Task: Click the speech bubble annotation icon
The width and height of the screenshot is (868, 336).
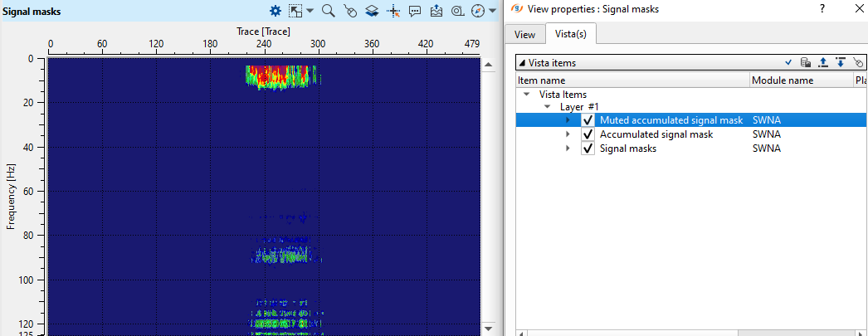Action: coord(415,11)
